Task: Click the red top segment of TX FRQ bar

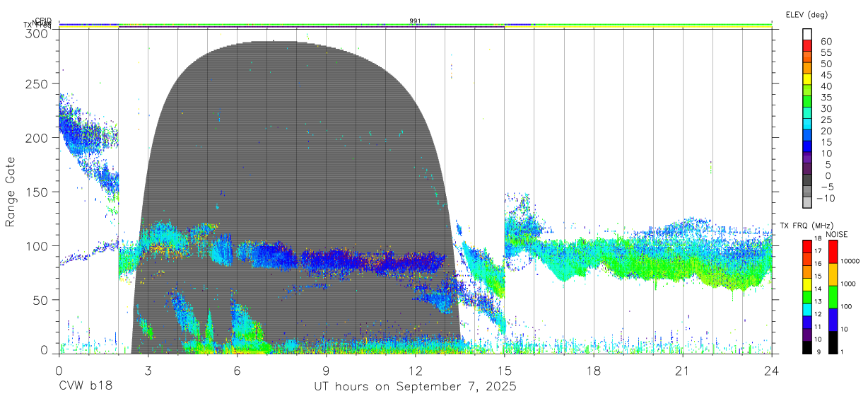Action: coord(807,247)
